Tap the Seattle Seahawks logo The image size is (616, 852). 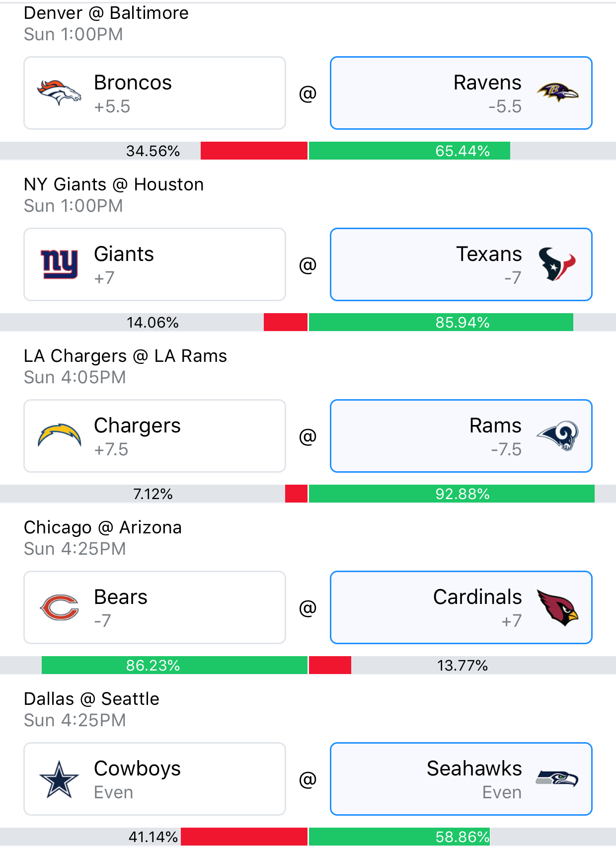tap(557, 778)
